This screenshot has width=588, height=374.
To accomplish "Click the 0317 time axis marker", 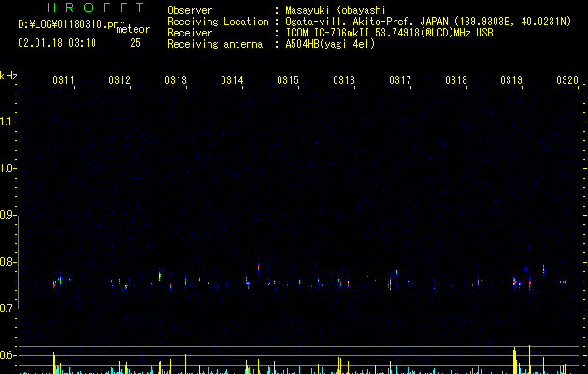I will (x=400, y=79).
